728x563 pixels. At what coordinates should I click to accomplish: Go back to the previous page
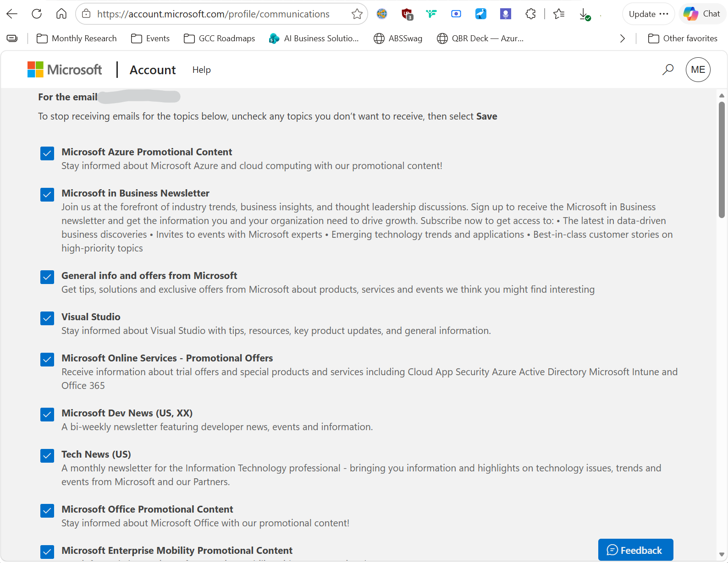(x=12, y=14)
